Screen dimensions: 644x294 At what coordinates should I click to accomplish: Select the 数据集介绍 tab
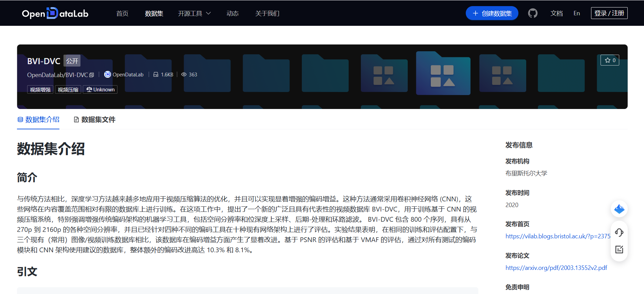pyautogui.click(x=38, y=120)
